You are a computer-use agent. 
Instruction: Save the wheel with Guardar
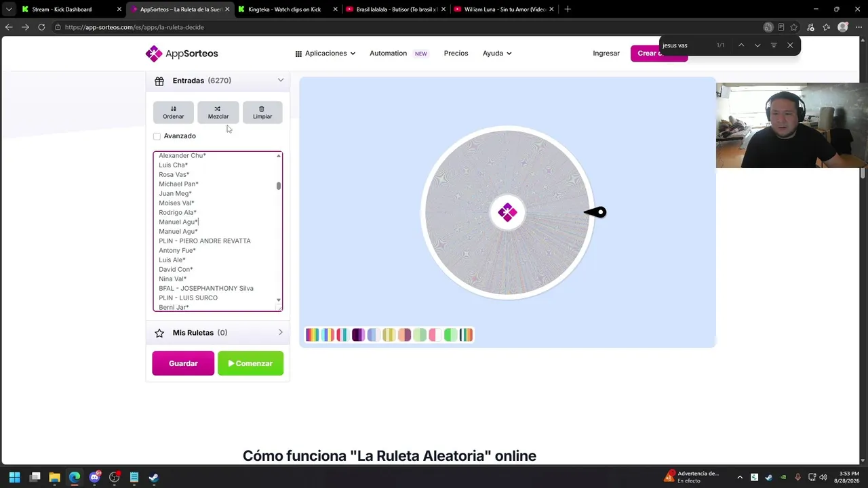click(x=183, y=363)
